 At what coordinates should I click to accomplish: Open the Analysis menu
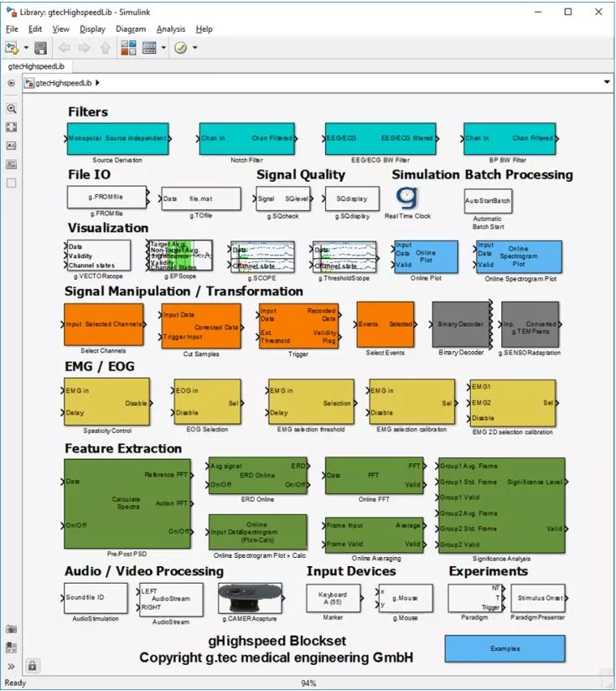click(171, 28)
